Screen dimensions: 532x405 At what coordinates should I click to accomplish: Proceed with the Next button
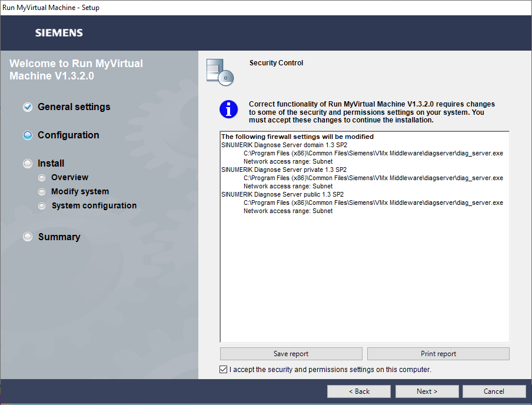(427, 391)
